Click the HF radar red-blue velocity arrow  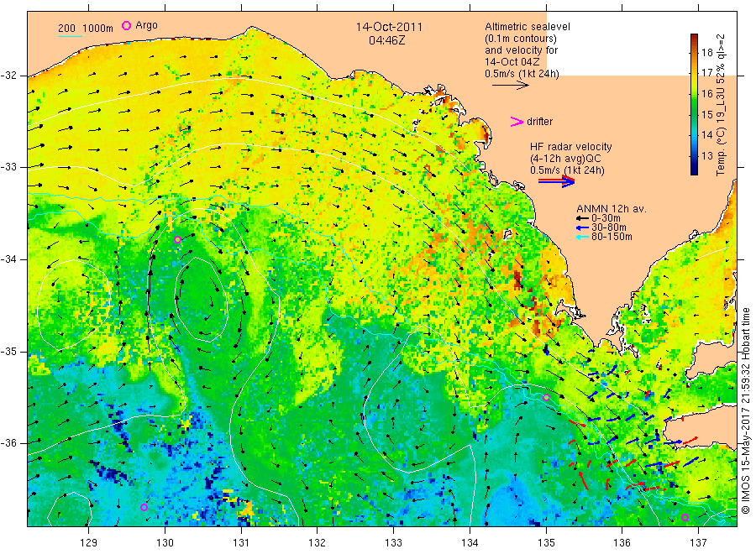point(556,181)
